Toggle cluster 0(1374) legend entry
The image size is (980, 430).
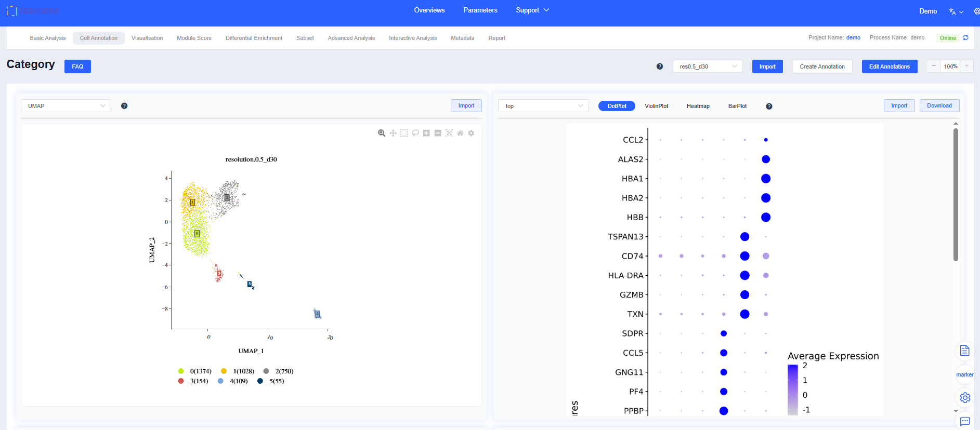[195, 371]
